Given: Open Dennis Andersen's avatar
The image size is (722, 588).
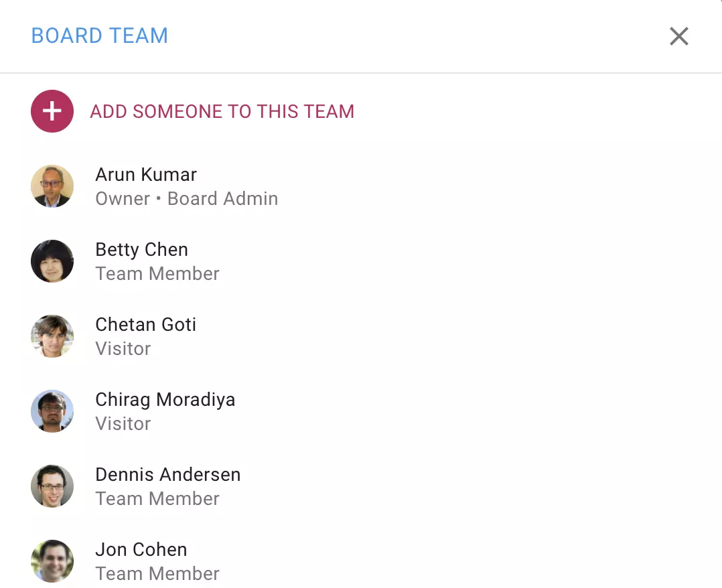Looking at the screenshot, I should [x=52, y=486].
